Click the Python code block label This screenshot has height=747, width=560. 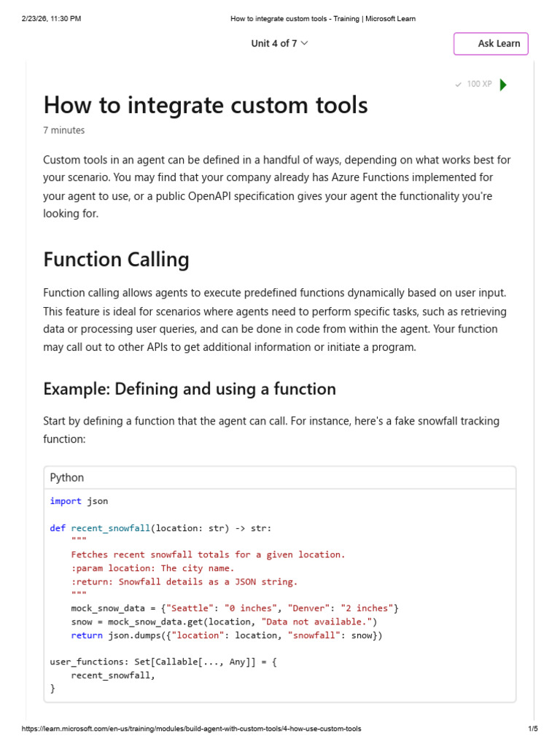click(x=66, y=477)
